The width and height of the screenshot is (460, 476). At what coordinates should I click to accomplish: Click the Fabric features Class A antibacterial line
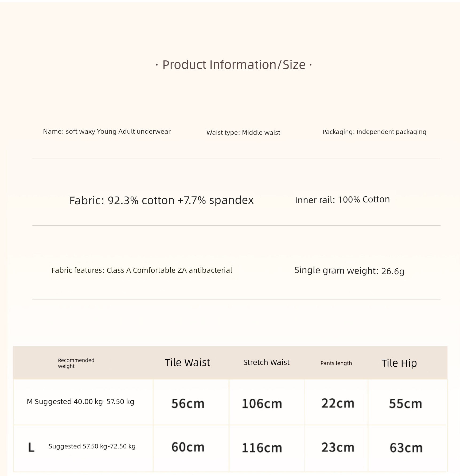(x=142, y=270)
